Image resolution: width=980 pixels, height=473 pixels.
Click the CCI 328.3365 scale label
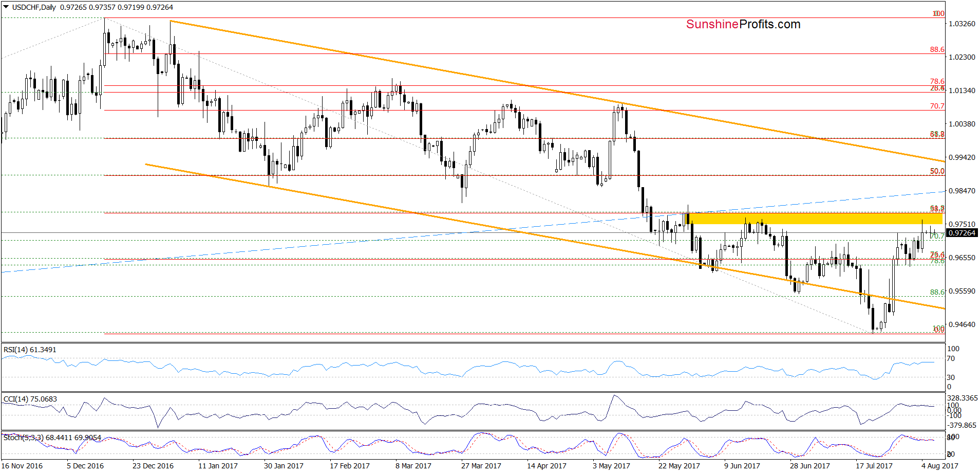(x=963, y=398)
